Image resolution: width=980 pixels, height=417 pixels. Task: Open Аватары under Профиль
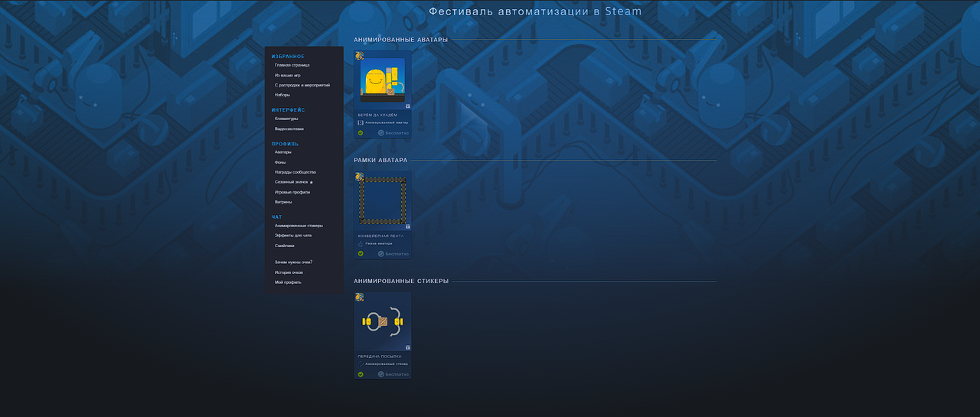pos(283,151)
